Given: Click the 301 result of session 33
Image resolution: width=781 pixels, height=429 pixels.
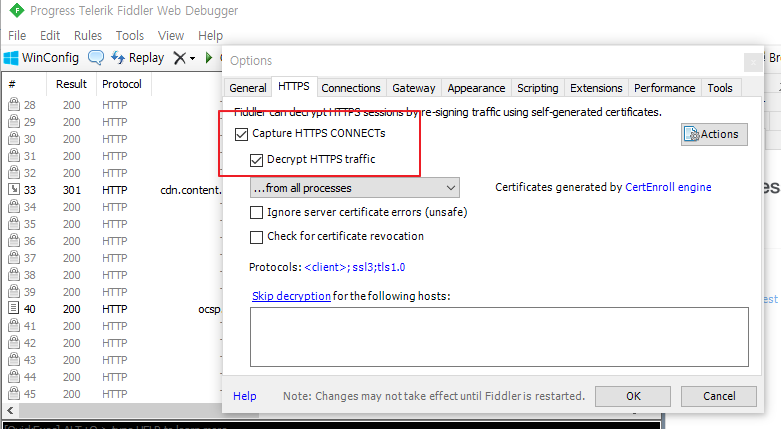Looking at the screenshot, I should [x=72, y=190].
